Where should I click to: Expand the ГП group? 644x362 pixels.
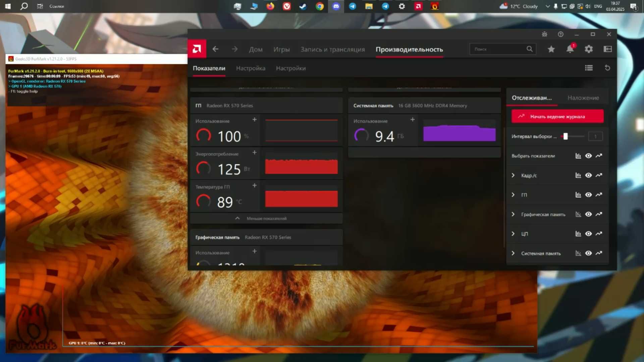[513, 195]
